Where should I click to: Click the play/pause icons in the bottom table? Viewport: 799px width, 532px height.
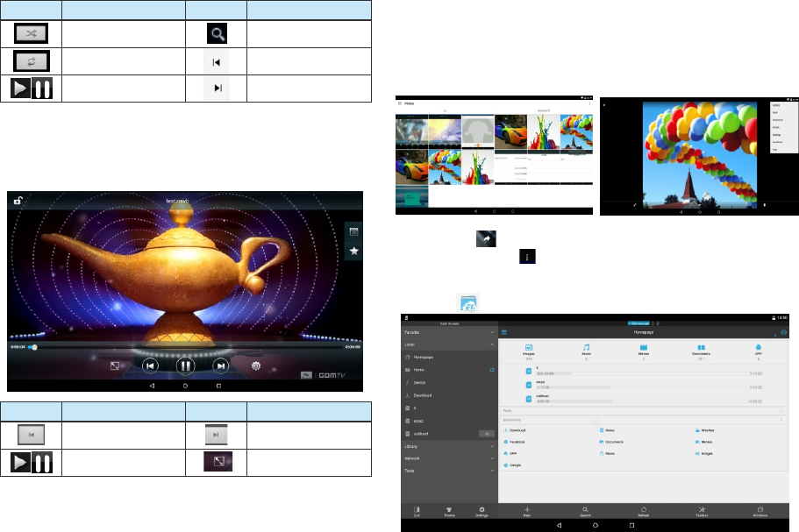click(x=31, y=463)
